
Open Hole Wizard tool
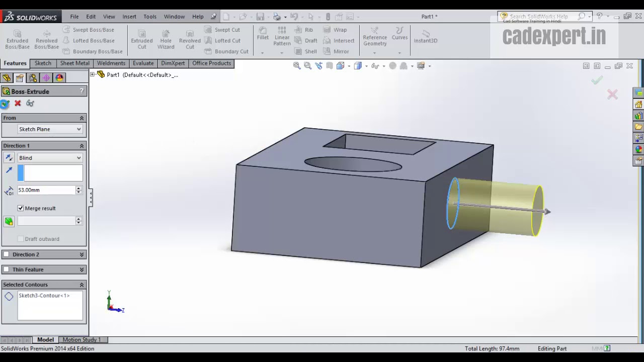[x=166, y=39]
